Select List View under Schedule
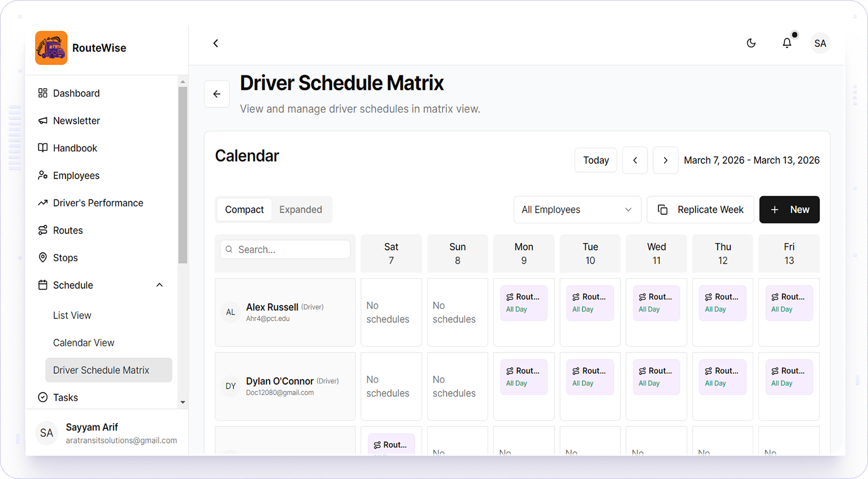 72,316
